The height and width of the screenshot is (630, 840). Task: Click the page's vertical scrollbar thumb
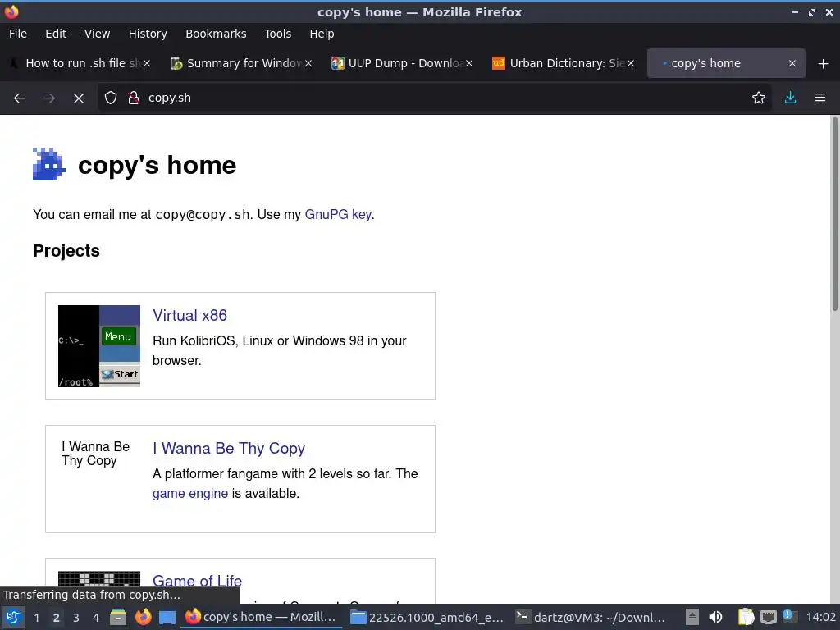pyautogui.click(x=834, y=214)
